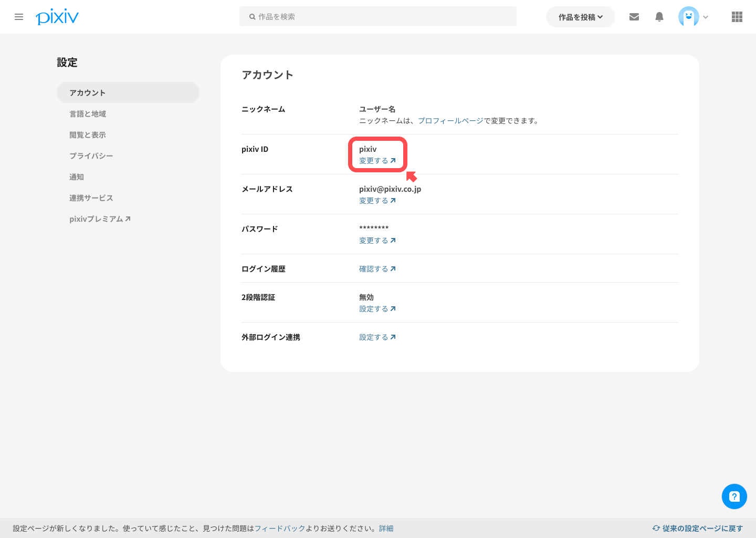Expand the account menu chevron beside the avatar

(x=706, y=17)
